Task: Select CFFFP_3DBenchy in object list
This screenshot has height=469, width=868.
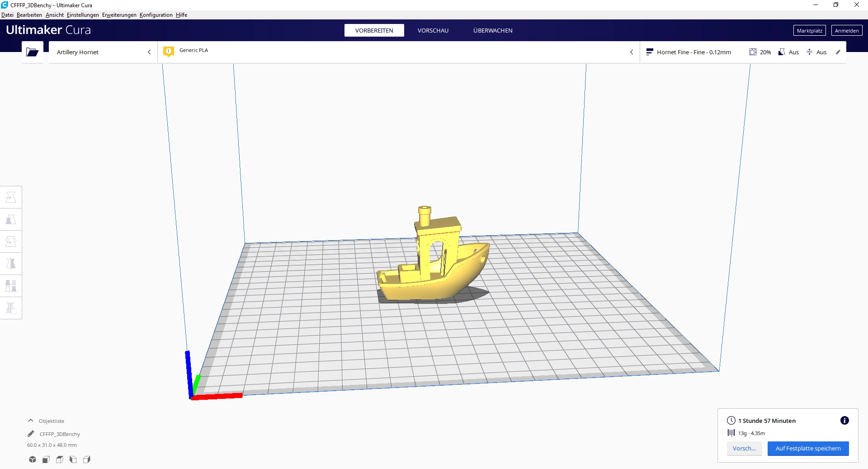Action: (60, 434)
